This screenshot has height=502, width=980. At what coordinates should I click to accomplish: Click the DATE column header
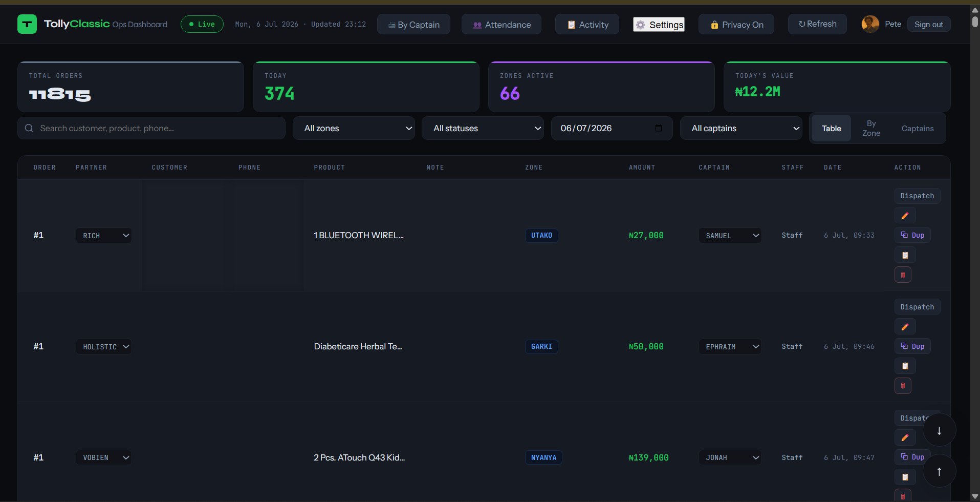[x=833, y=168]
